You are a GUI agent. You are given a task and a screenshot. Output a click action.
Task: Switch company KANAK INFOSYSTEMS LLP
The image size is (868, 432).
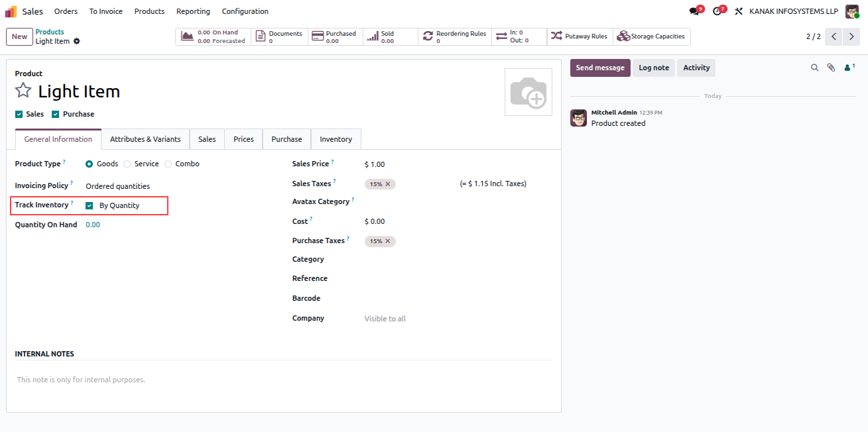pos(794,11)
